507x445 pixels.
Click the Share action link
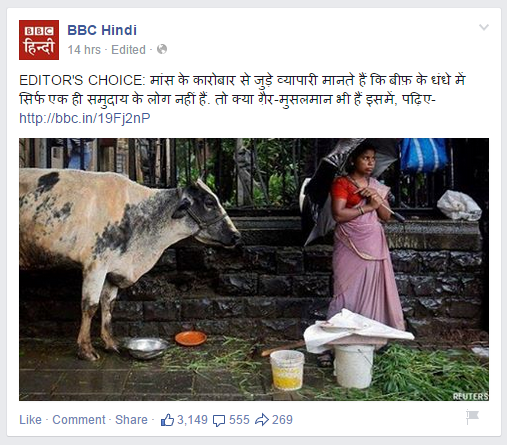click(x=131, y=420)
